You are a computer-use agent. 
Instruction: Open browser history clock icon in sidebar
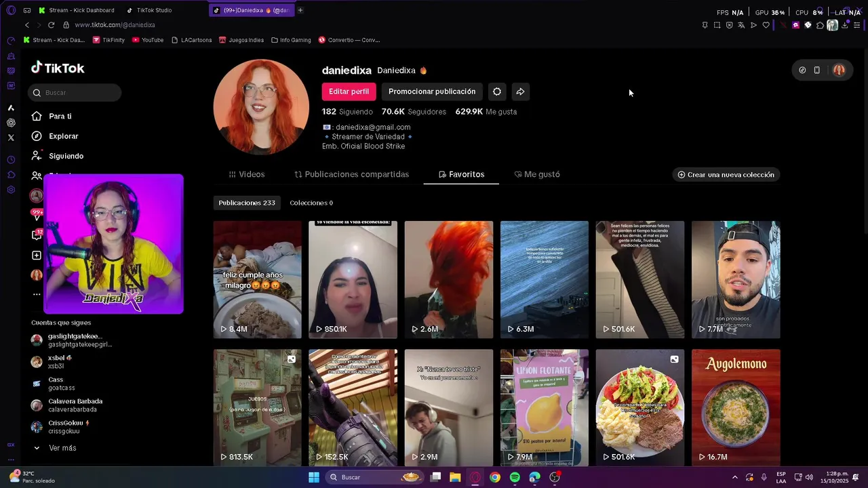tap(11, 160)
